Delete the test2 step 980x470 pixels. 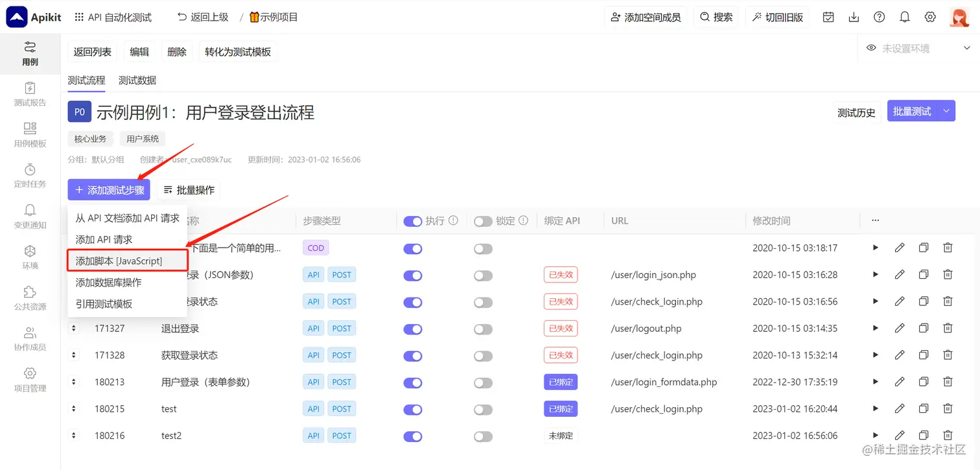948,436
